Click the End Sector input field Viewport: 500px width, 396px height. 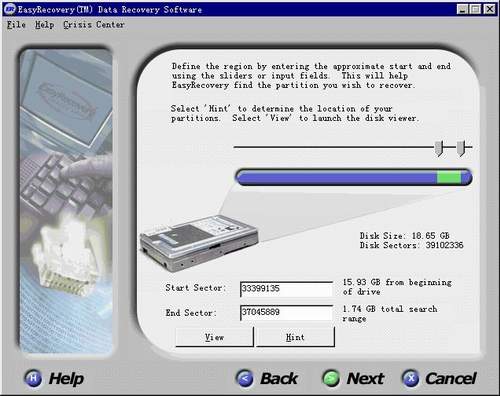click(x=286, y=313)
